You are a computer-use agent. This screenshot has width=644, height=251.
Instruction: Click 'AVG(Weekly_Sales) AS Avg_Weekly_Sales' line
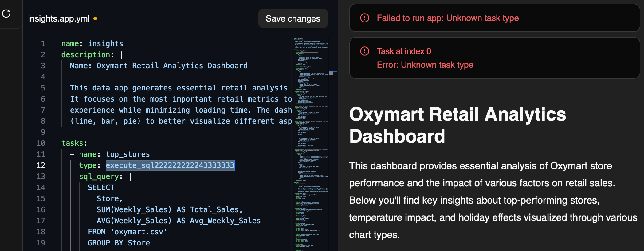click(179, 221)
